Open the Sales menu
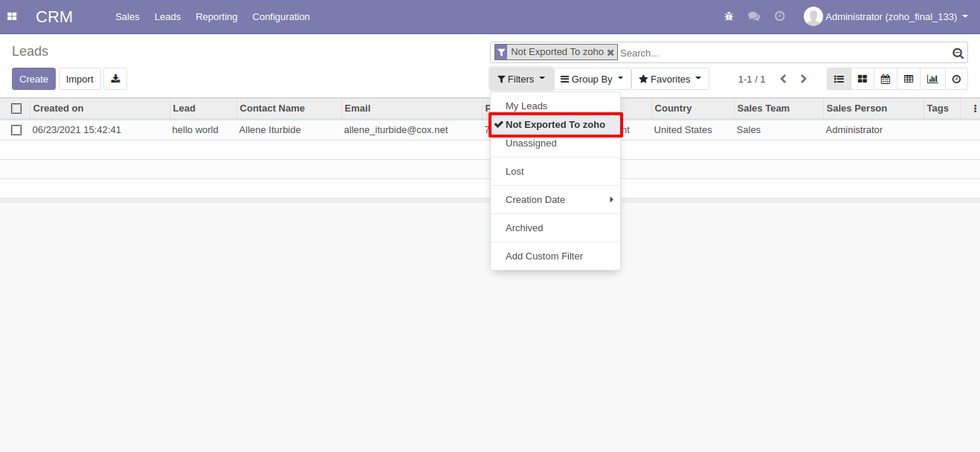 [127, 16]
